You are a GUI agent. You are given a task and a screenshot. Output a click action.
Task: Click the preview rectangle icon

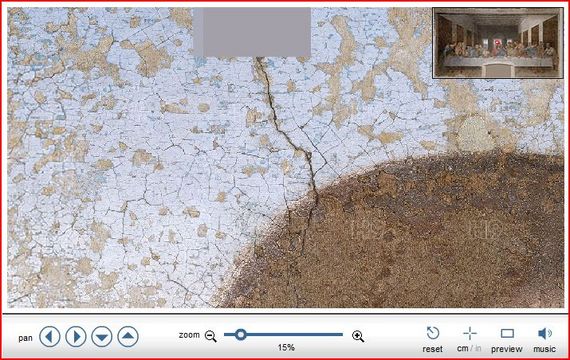[507, 333]
